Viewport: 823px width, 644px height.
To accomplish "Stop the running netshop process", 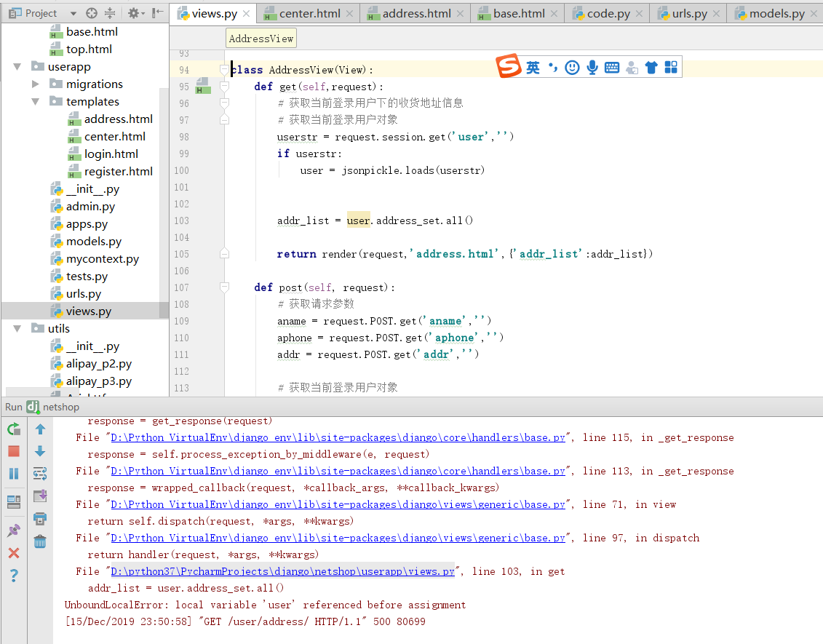I will [14, 451].
